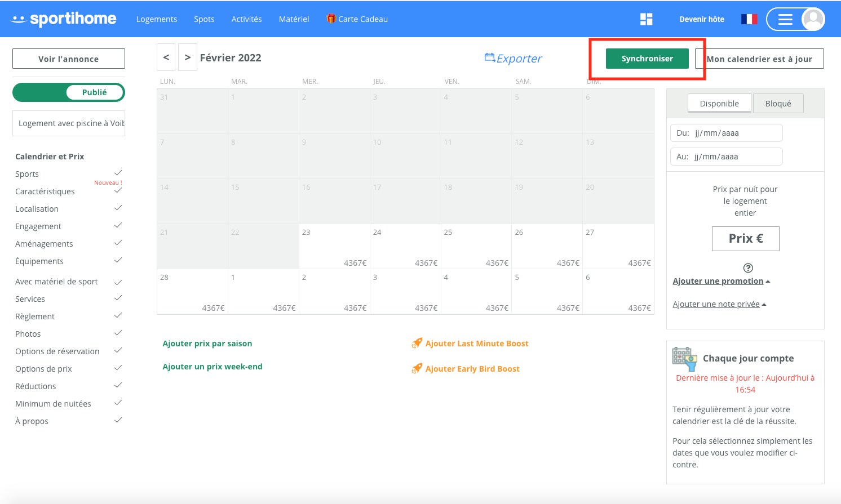Open Logements in the top navigation
Screen dimensions: 841x504
coord(157,19)
